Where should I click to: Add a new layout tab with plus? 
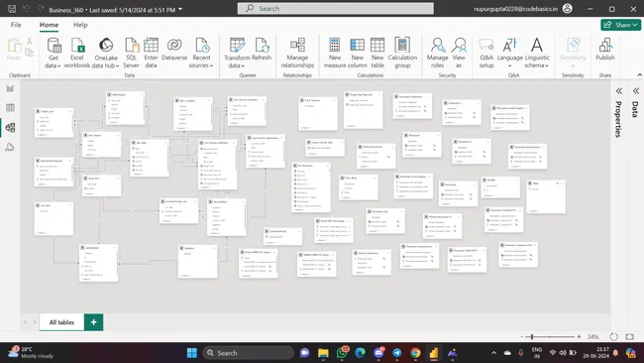pos(94,322)
